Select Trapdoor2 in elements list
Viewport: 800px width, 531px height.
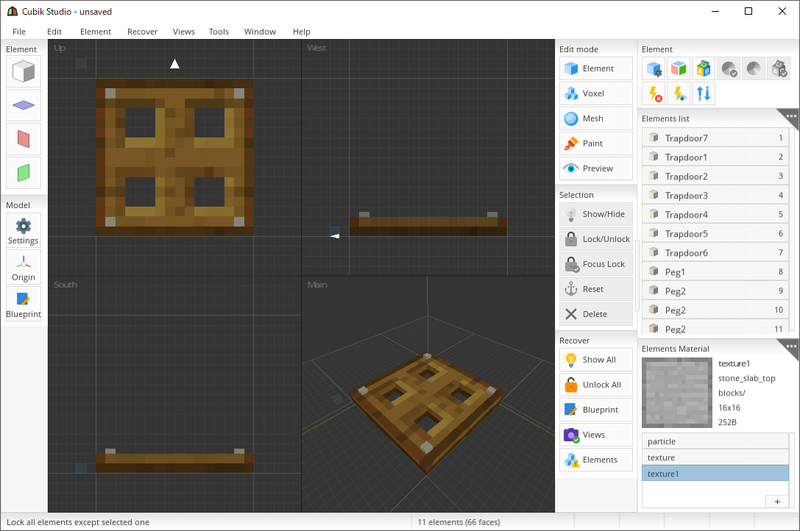coord(715,176)
